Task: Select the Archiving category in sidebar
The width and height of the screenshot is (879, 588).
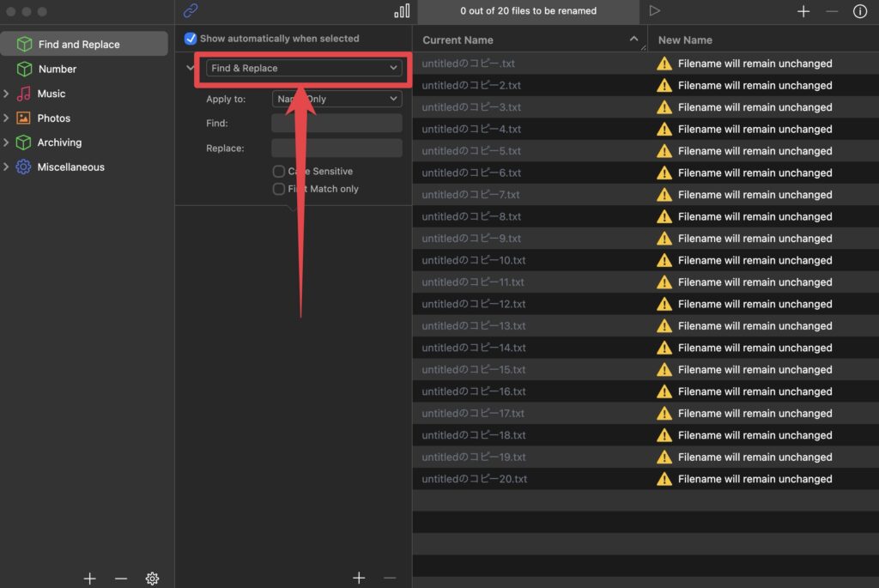Action: 59,142
